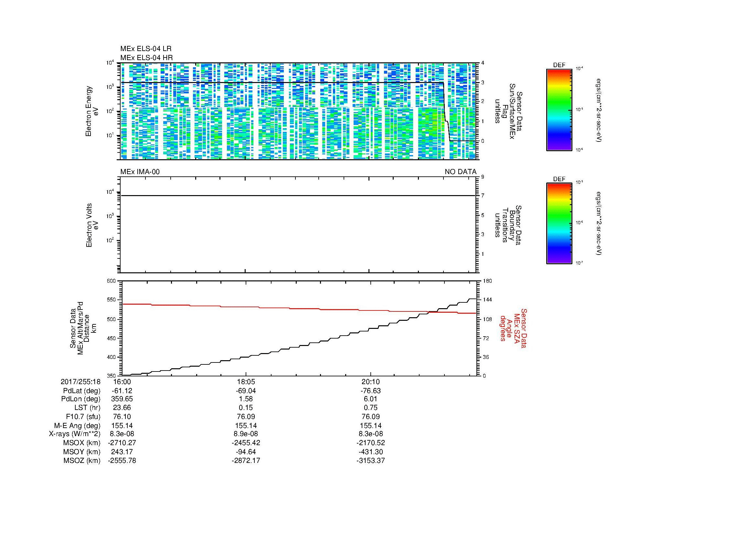Click the 'X-rays (W/m**2)' row label
This screenshot has height=534, width=756.
coord(75,434)
